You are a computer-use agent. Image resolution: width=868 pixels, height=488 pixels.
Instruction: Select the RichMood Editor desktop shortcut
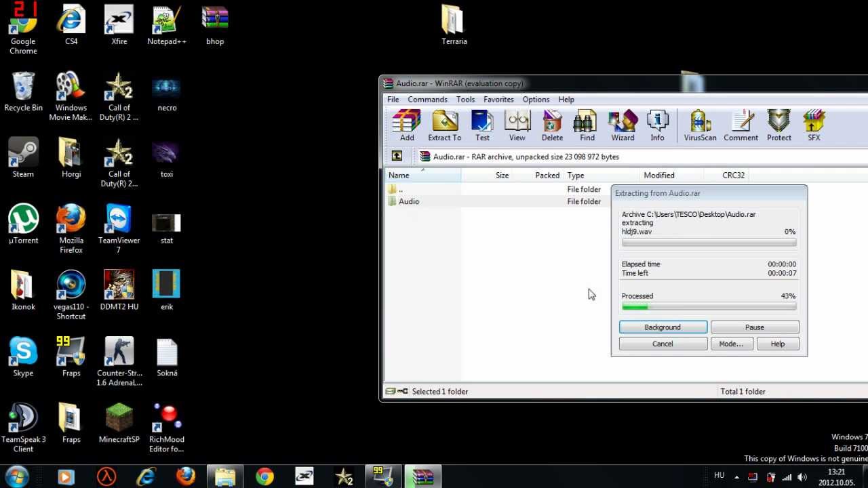click(x=167, y=428)
